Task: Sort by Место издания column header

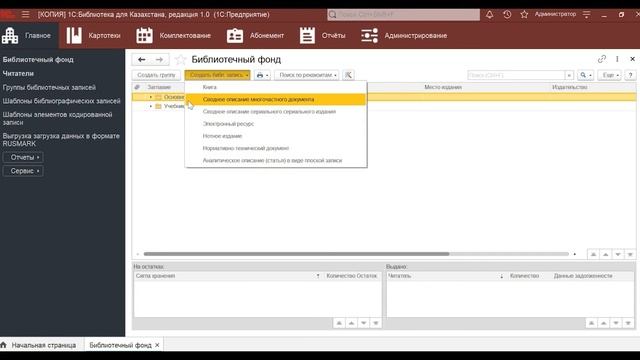Action: (x=442, y=87)
